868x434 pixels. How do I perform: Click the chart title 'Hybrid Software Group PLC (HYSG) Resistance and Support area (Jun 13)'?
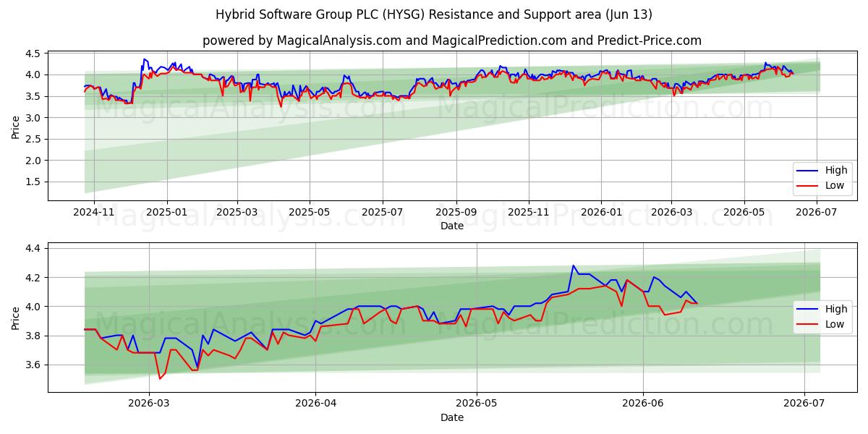[x=434, y=14]
